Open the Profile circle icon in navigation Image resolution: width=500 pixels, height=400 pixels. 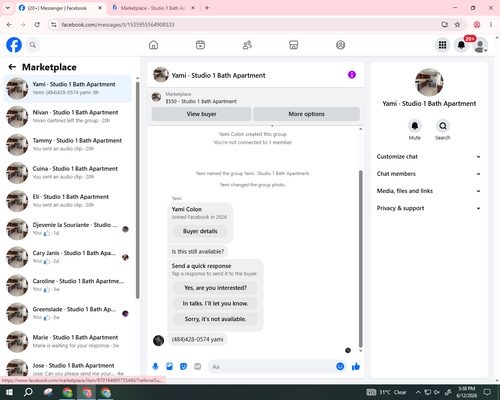click(x=340, y=45)
